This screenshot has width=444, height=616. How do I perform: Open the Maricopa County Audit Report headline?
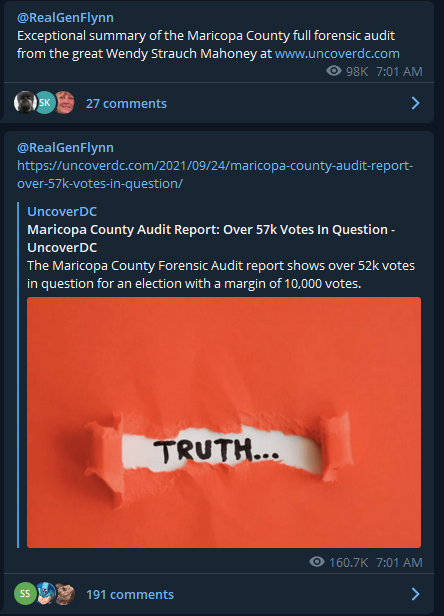(211, 238)
